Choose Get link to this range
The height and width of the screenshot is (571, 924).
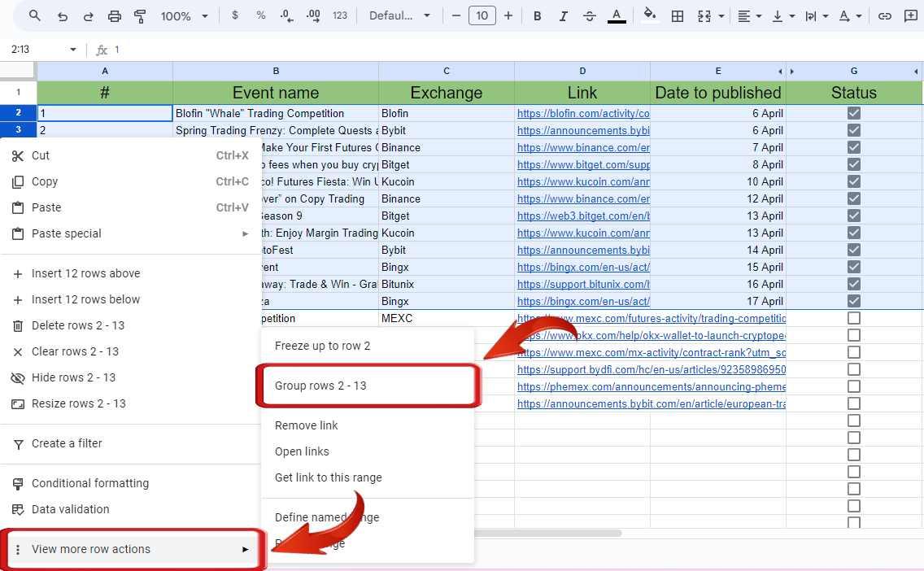tap(368, 477)
